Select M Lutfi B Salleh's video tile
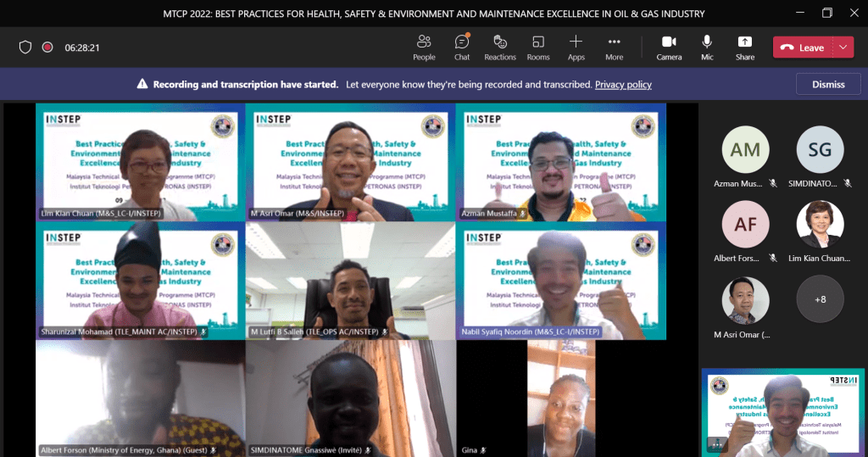The height and width of the screenshot is (457, 868). point(350,281)
